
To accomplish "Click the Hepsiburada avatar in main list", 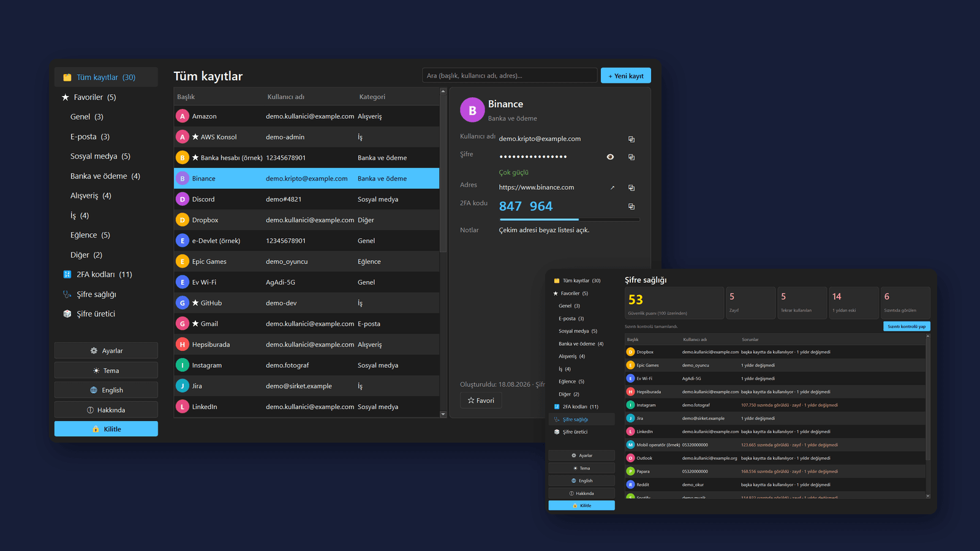I will [183, 345].
